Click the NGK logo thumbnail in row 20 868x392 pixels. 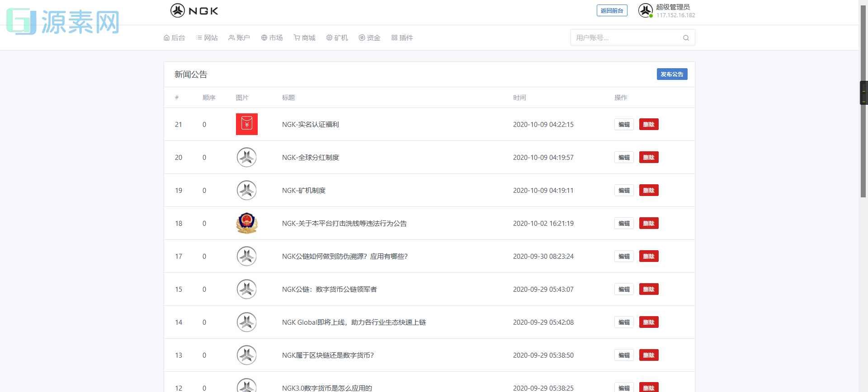[247, 157]
